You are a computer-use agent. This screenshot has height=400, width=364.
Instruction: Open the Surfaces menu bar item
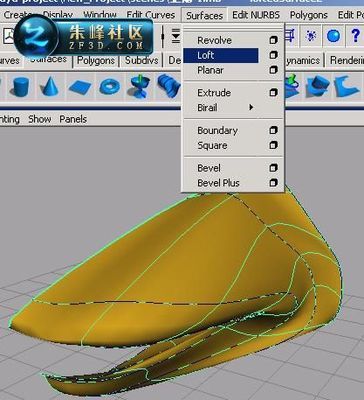click(204, 15)
